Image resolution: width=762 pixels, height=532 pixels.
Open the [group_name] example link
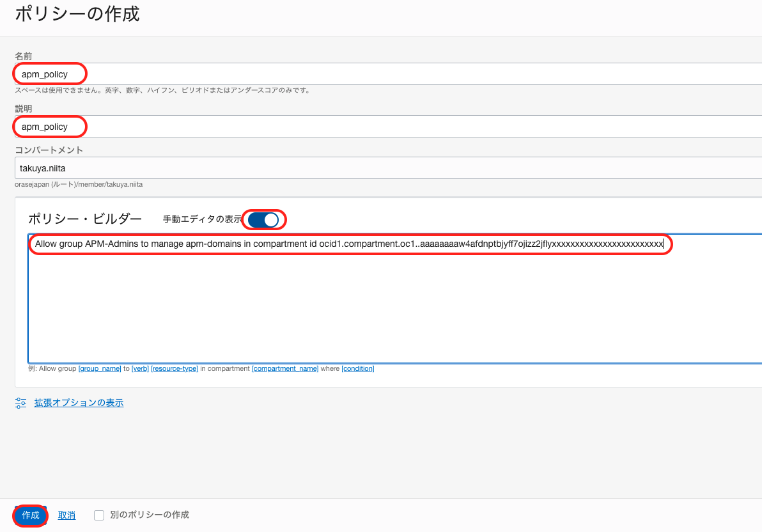(x=100, y=368)
